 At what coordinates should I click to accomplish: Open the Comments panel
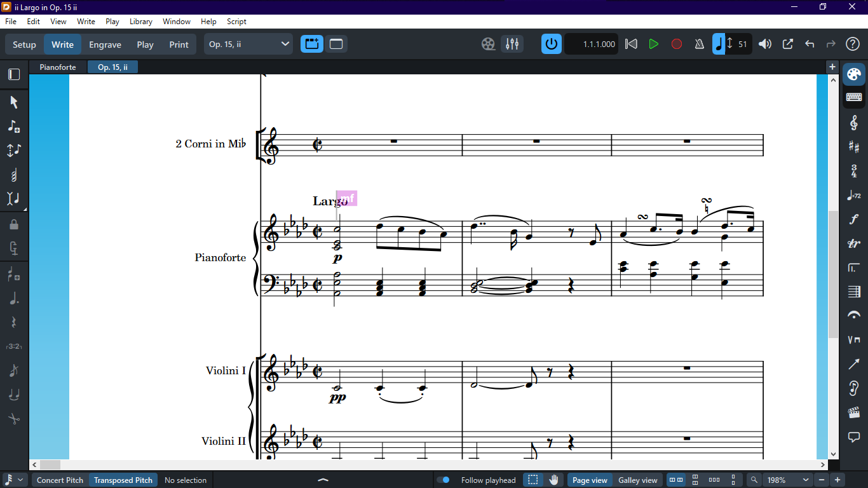[854, 437]
